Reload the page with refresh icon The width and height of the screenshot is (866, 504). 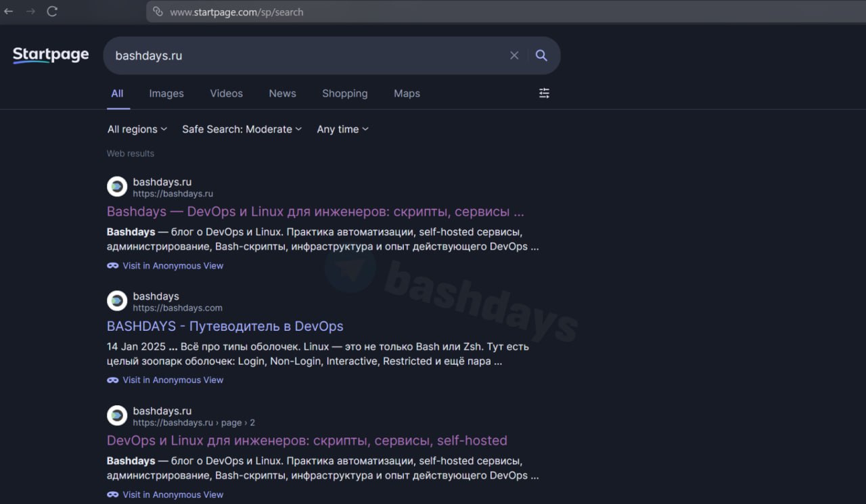52,12
